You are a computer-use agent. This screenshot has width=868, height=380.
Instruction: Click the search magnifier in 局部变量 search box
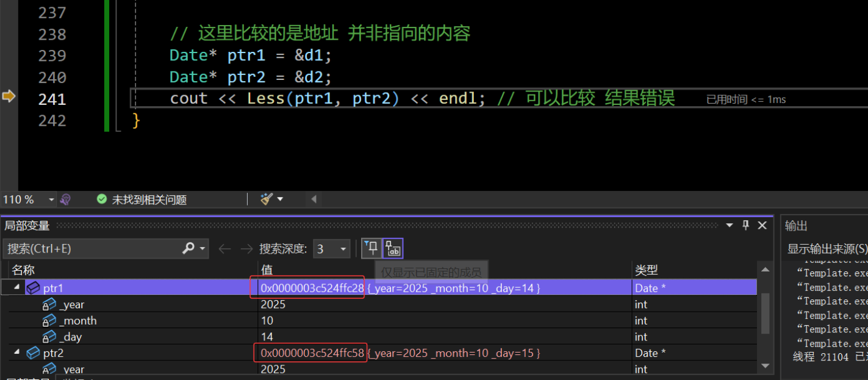point(188,248)
